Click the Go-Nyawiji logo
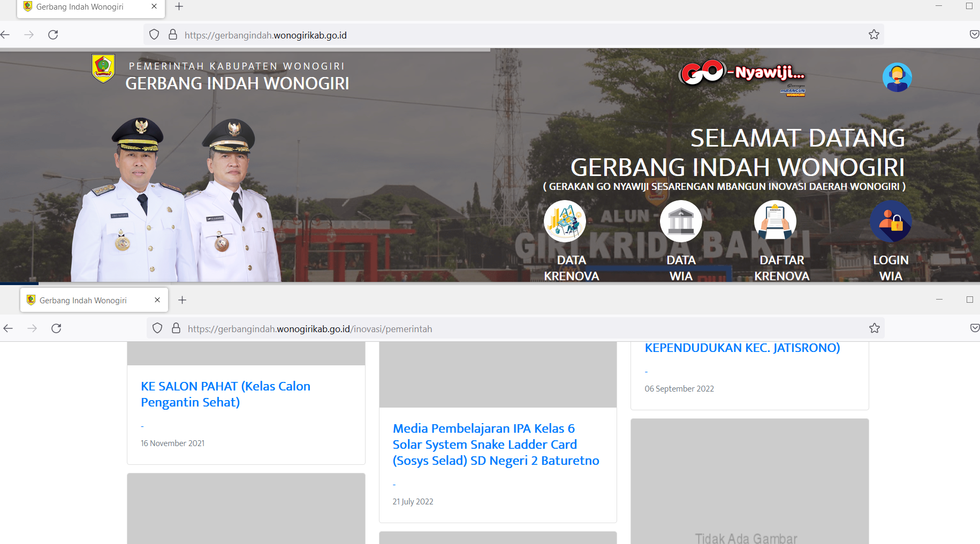 (x=742, y=75)
